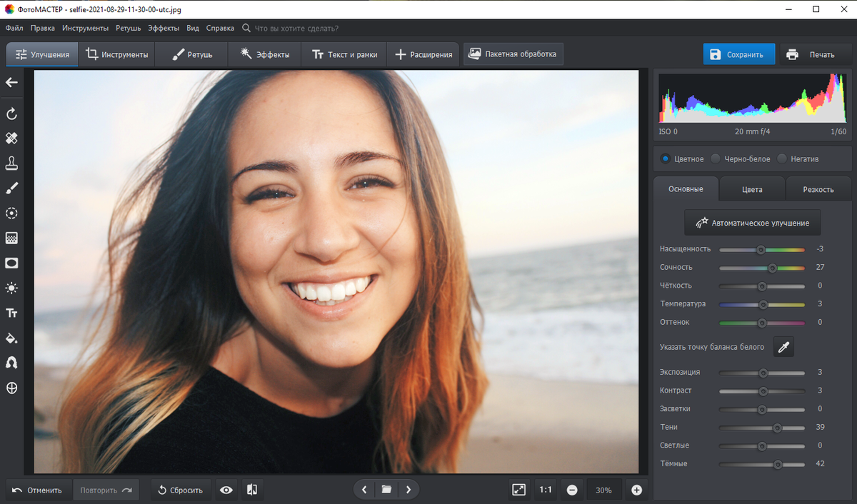
Task: Pick the brush tool in left sidebar
Action: (x=11, y=188)
